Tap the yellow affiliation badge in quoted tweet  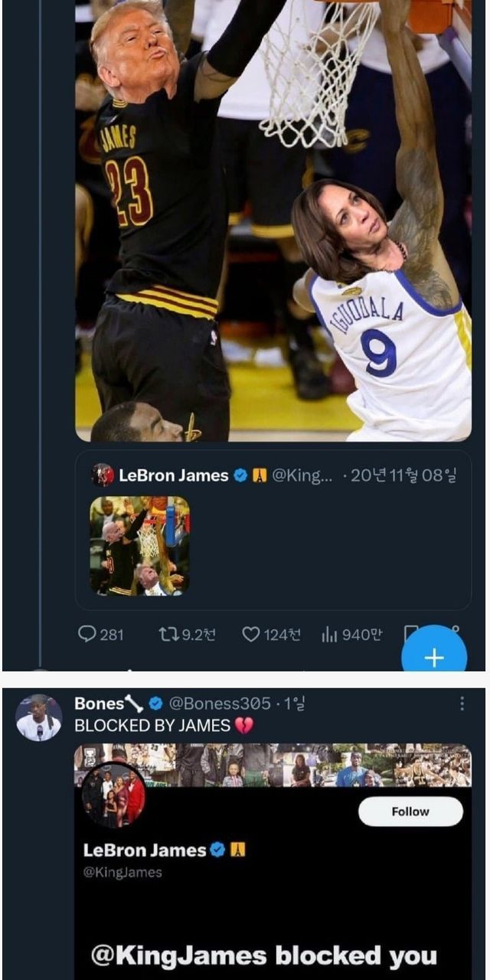point(260,475)
